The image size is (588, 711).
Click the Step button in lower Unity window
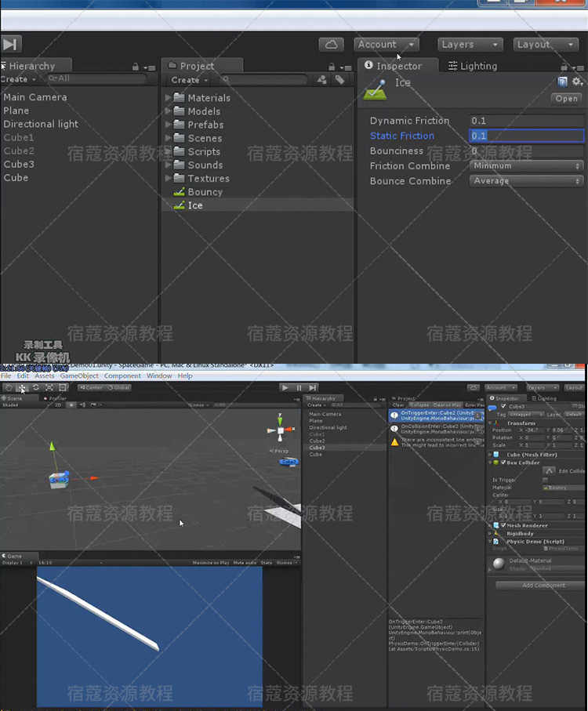click(x=312, y=388)
